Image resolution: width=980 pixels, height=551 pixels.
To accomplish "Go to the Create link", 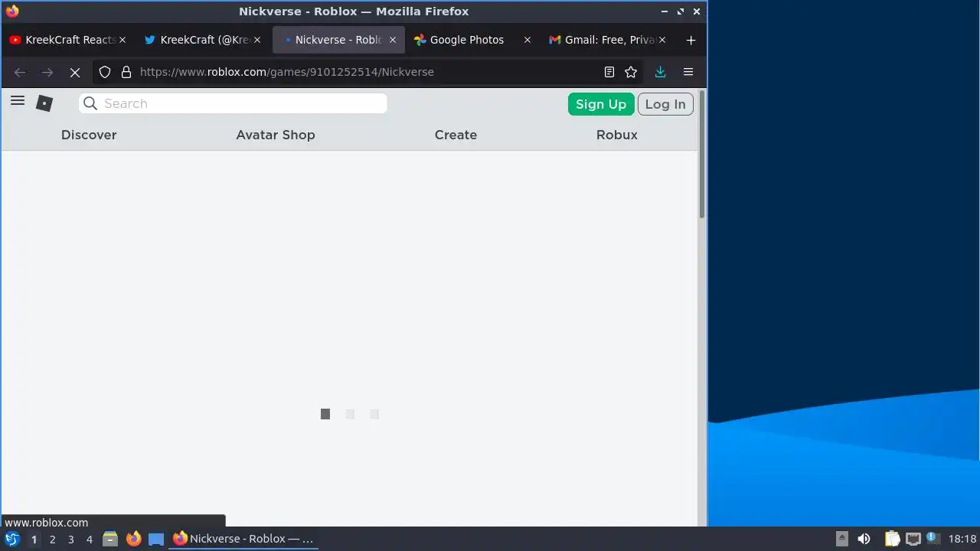I will (x=456, y=135).
